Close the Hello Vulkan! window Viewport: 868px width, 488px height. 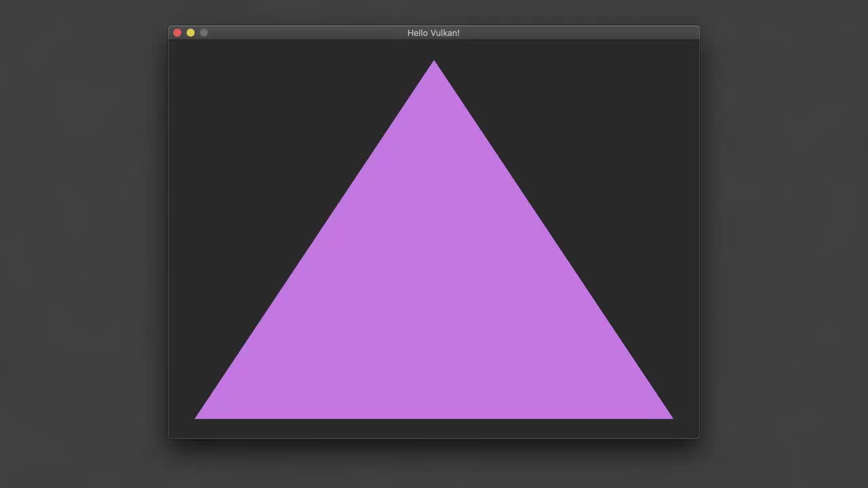(x=178, y=33)
